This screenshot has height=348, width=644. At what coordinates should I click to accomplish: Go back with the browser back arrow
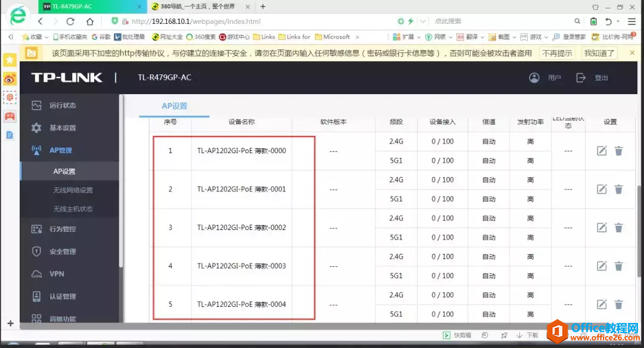pyautogui.click(x=41, y=21)
